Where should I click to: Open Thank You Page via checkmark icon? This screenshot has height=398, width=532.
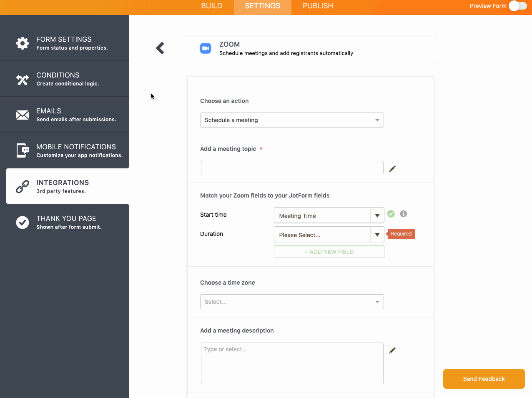click(23, 222)
